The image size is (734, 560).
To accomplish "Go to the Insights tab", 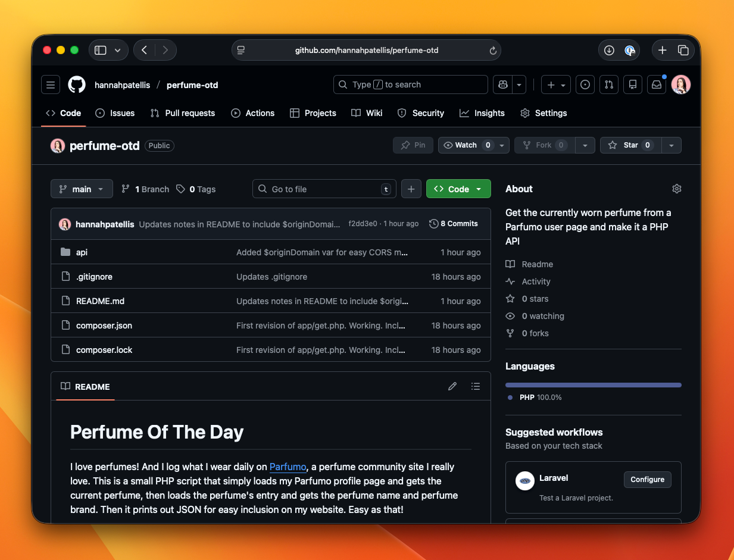I will [482, 113].
